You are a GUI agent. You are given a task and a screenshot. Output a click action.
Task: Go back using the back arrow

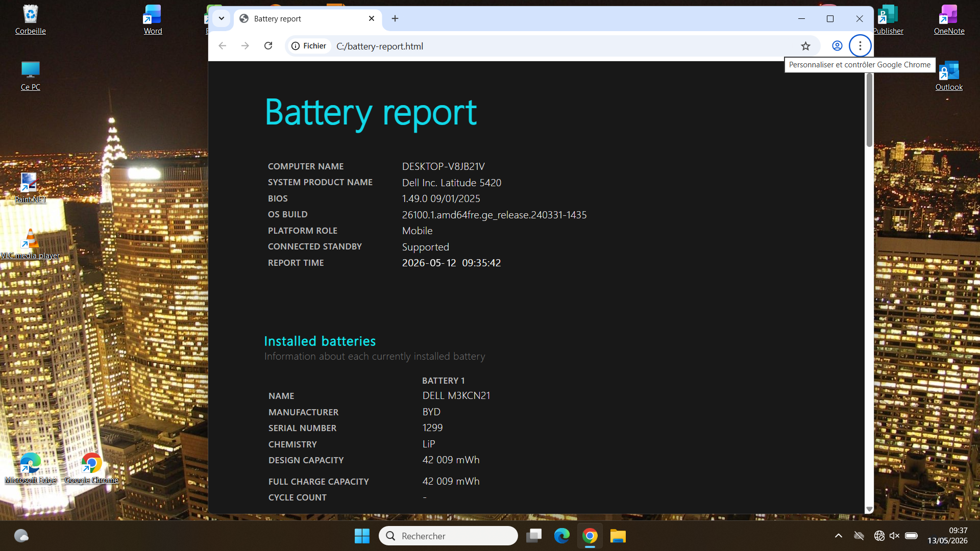(222, 46)
